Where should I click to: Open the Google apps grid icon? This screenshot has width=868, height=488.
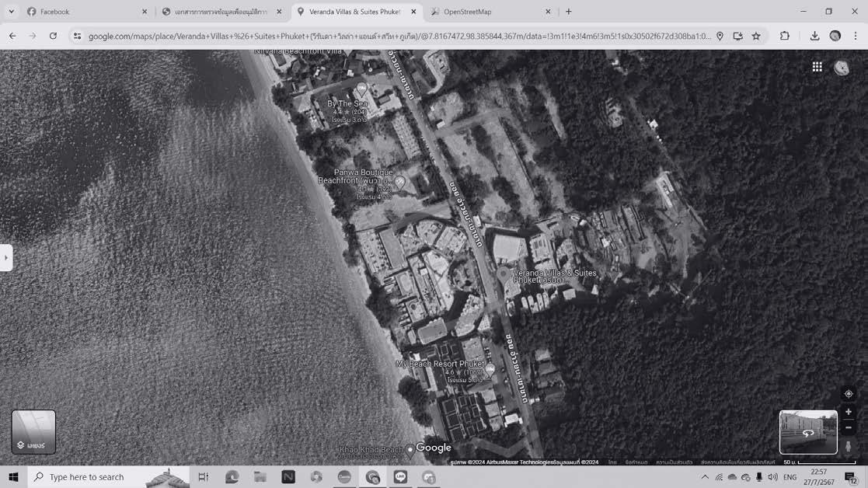click(x=817, y=67)
